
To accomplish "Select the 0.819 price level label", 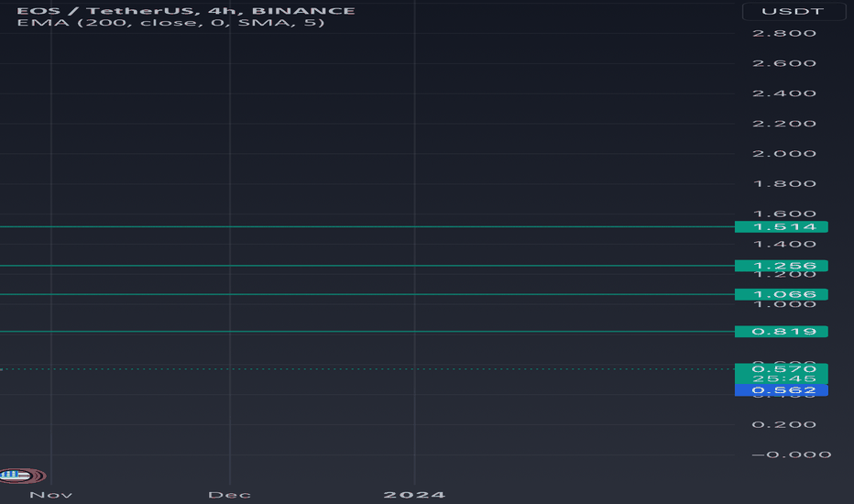I will click(x=781, y=332).
